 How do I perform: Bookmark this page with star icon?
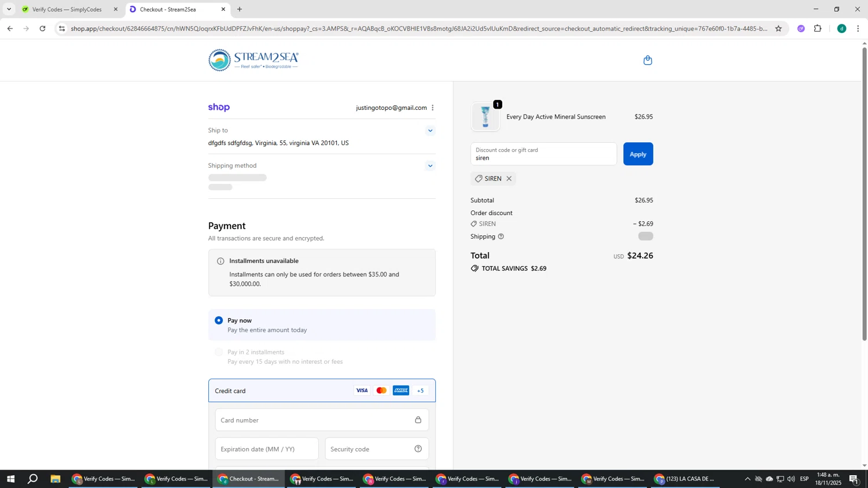[778, 28]
